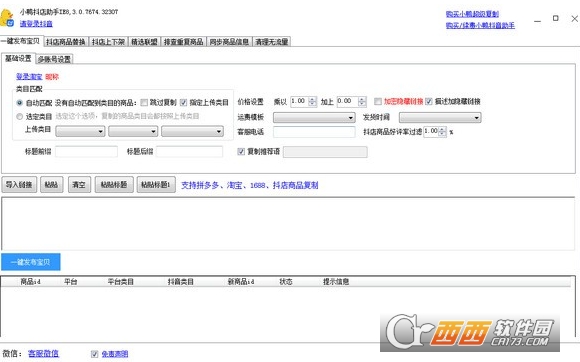Focus the 客服电话 input field
Viewport: 580px width, 362px height.
[x=314, y=132]
